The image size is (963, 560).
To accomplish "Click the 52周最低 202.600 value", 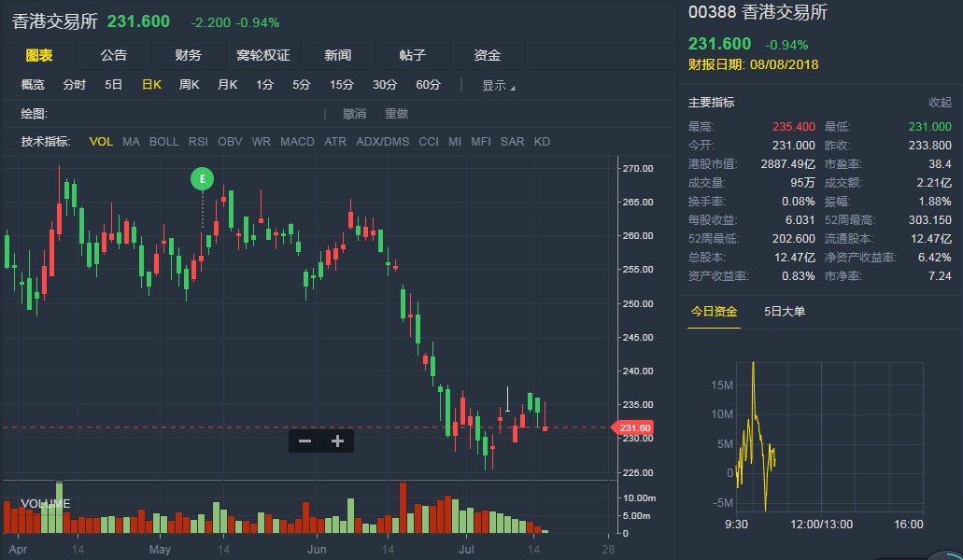I will coord(794,239).
